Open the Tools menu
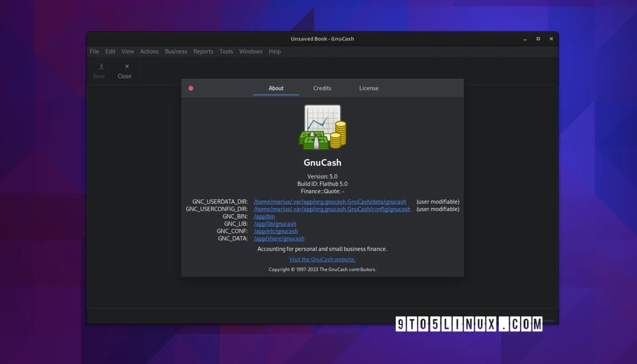 pos(226,51)
